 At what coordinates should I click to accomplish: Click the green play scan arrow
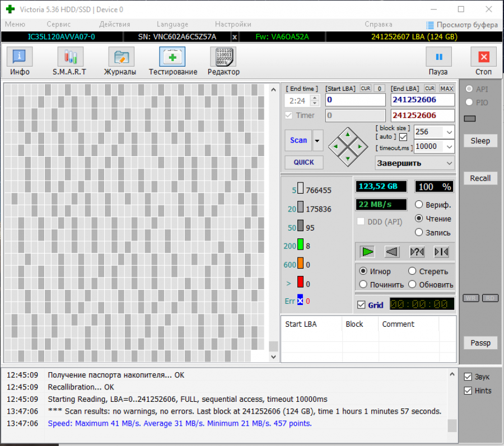click(x=367, y=252)
